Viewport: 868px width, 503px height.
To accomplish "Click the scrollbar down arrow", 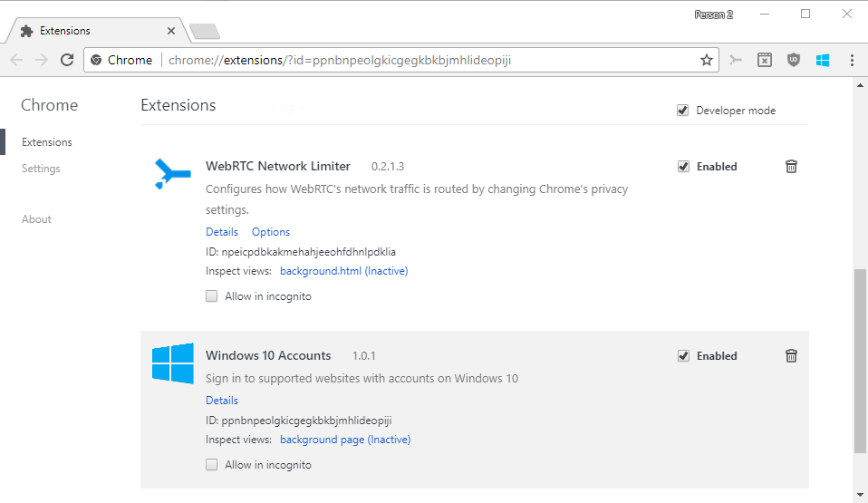I will (860, 495).
